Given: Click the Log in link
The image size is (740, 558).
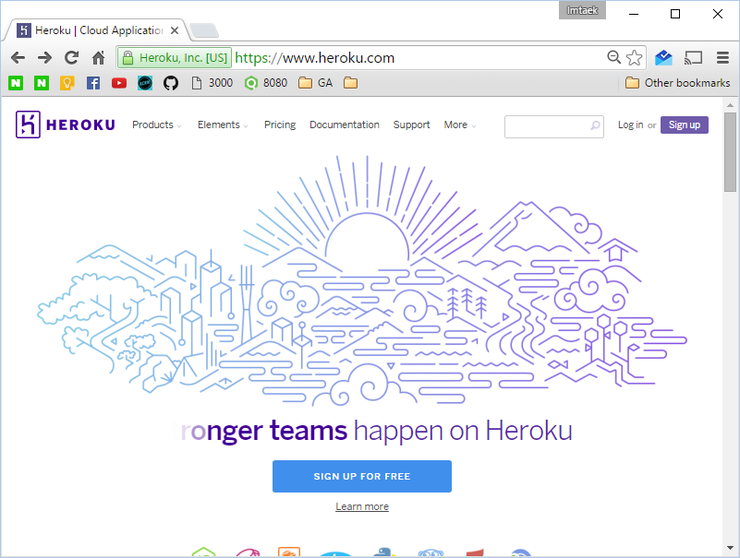Looking at the screenshot, I should click(x=631, y=125).
